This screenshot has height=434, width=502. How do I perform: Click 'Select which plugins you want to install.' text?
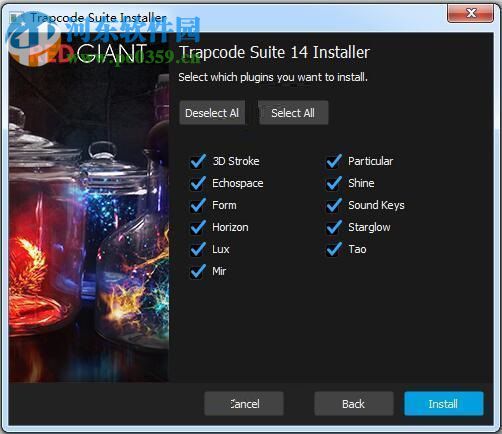(x=273, y=77)
